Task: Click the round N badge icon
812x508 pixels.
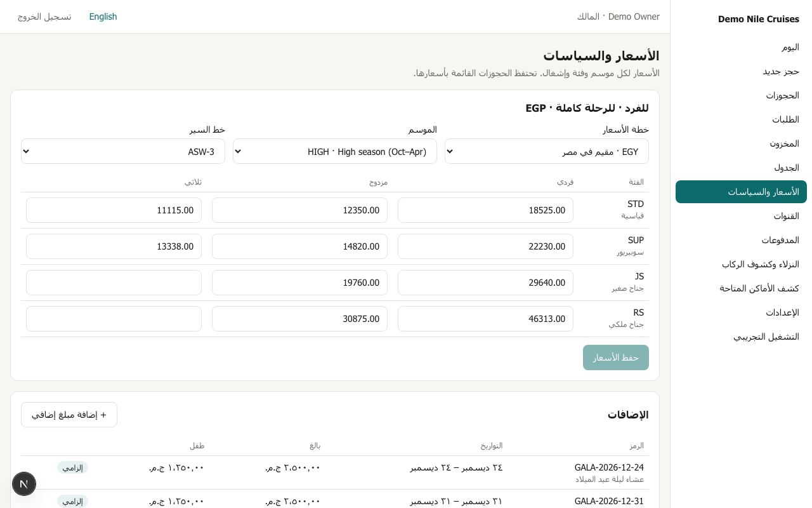Action: [24, 484]
